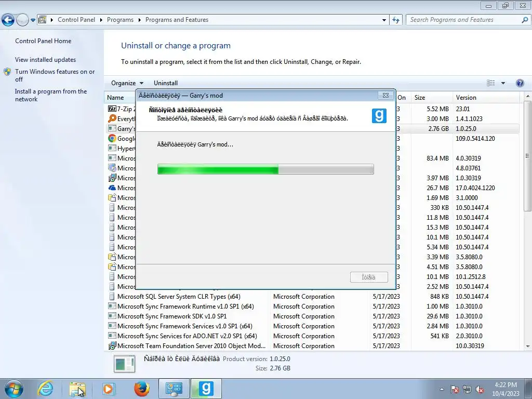Click Programs and Features breadcrumb
The image size is (532, 399).
pyautogui.click(x=177, y=20)
